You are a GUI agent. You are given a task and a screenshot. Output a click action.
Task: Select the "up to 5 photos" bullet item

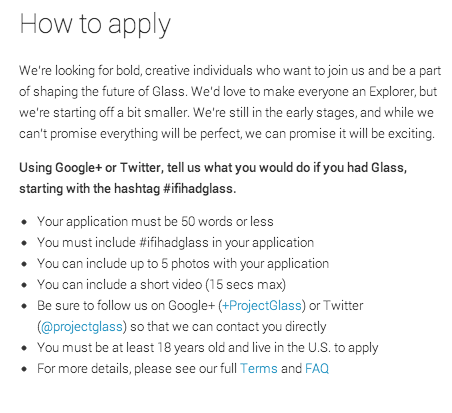(183, 264)
